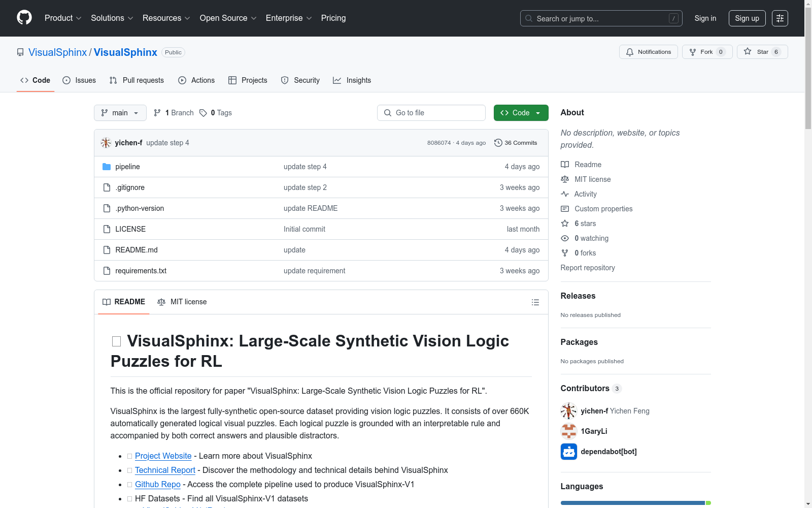Click the requirements.txt file icon
This screenshot has width=812, height=508.
[x=107, y=271]
